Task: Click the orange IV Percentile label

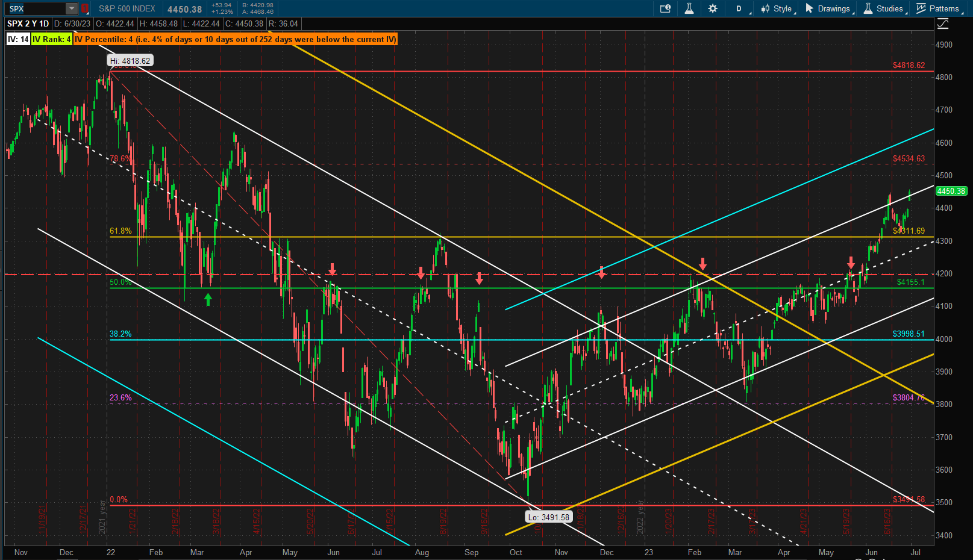Action: pos(236,39)
